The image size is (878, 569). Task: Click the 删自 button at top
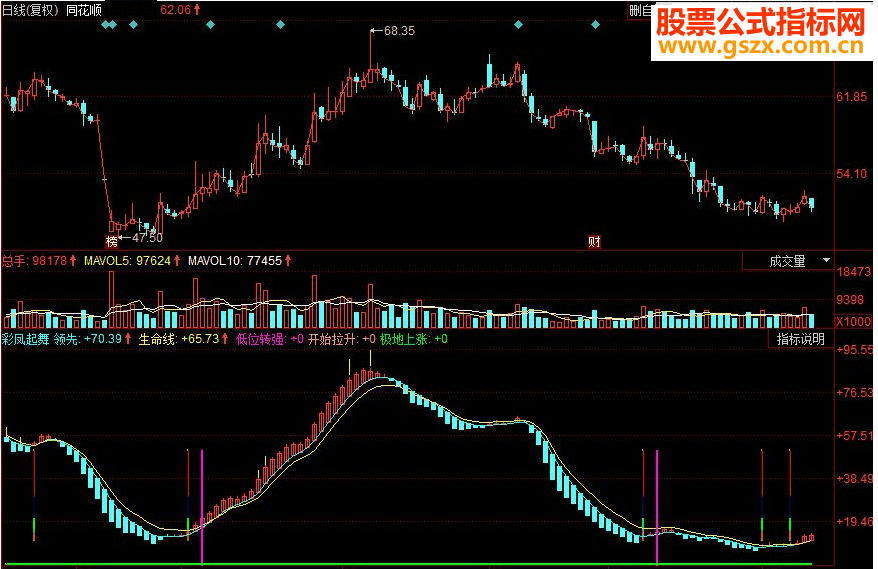tap(641, 10)
